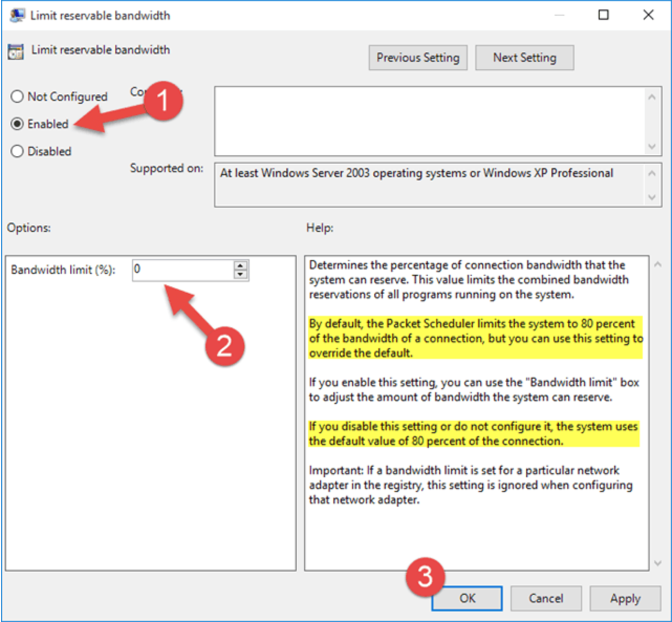The width and height of the screenshot is (672, 622).
Task: Confirm changes with the OK button
Action: tap(467, 598)
